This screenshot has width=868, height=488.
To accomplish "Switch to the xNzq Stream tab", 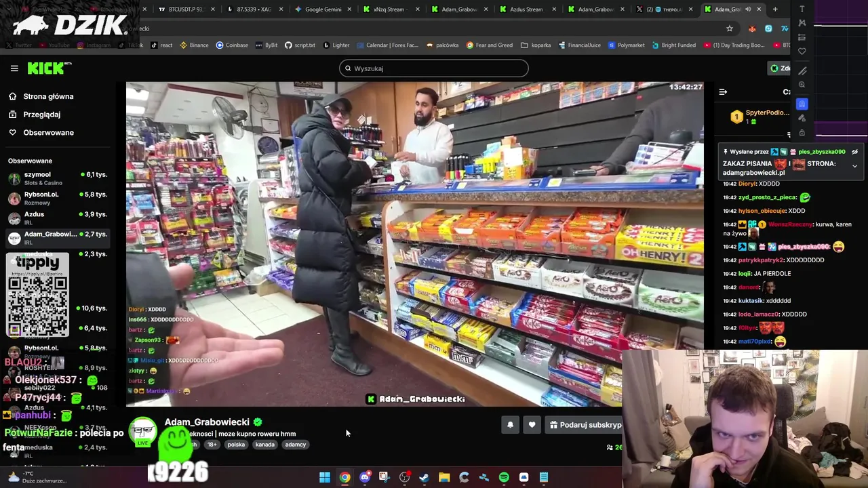I will pos(391,9).
